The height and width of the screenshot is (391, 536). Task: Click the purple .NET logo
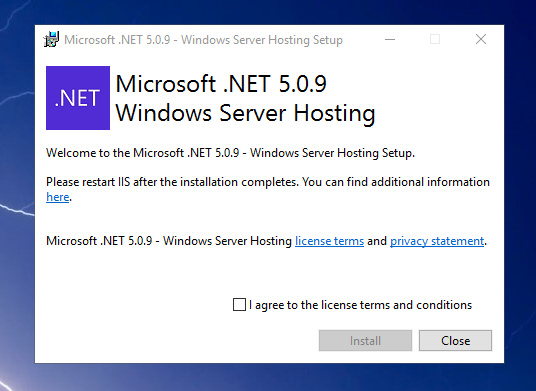click(x=78, y=98)
